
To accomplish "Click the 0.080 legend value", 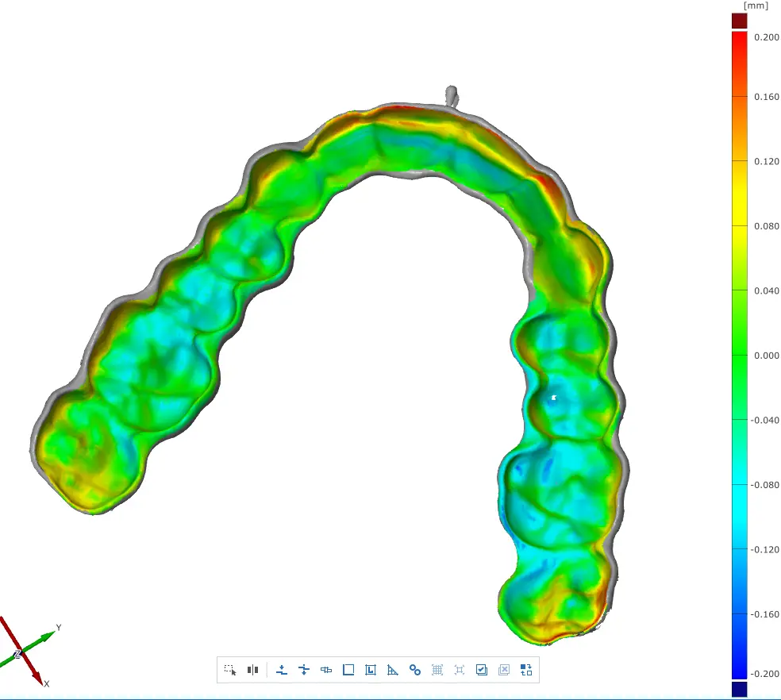I will tap(766, 226).
